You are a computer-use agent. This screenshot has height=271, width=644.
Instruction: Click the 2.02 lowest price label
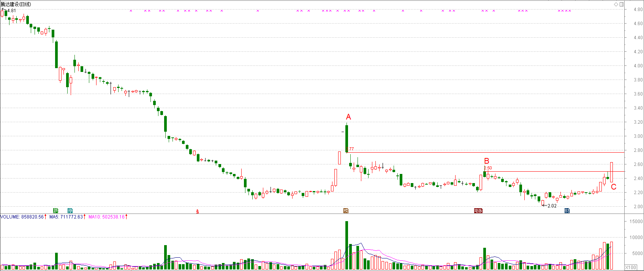(552, 206)
